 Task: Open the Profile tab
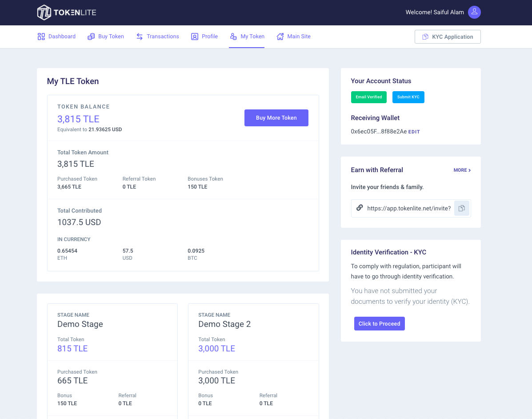(204, 36)
